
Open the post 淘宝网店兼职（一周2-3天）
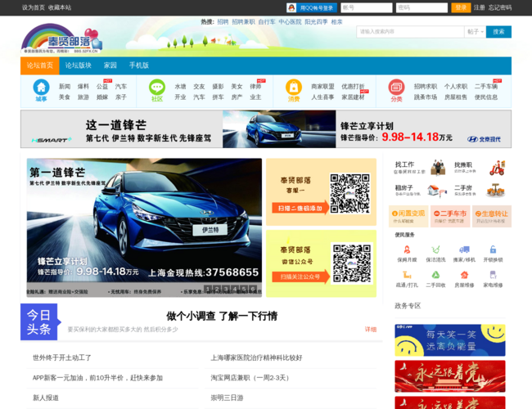pyautogui.click(x=250, y=377)
